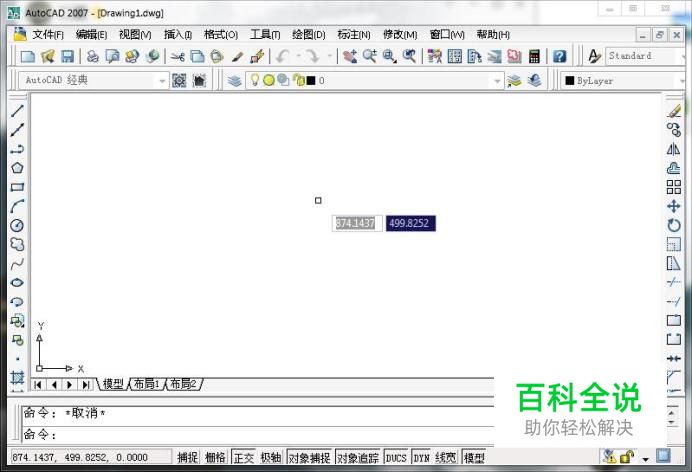Image resolution: width=692 pixels, height=472 pixels.
Task: Open the 绘图(D) menu
Action: (x=308, y=34)
